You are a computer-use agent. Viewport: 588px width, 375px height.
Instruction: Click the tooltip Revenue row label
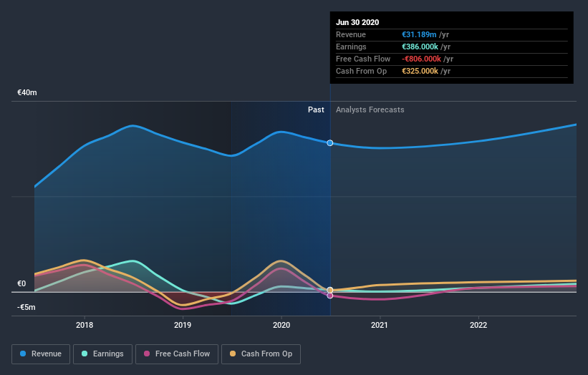351,34
